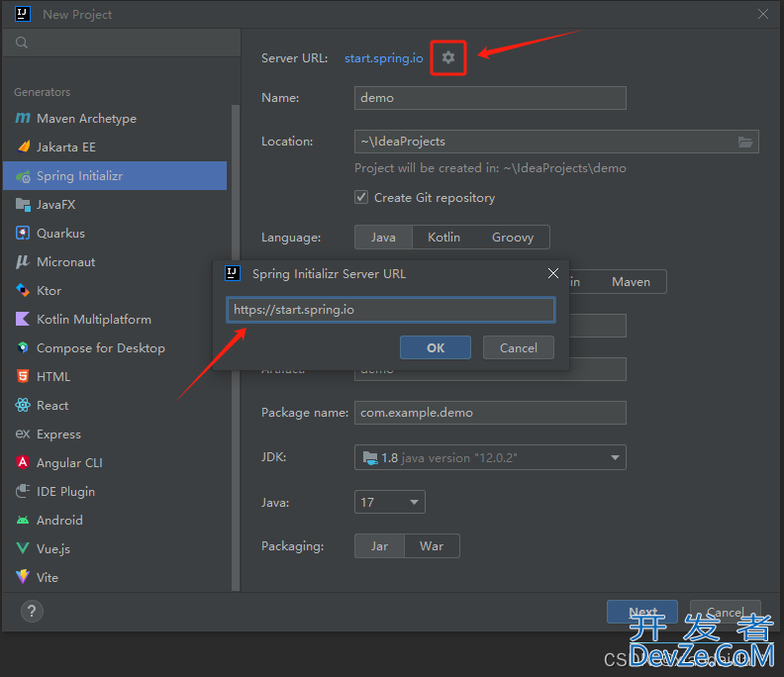Click the search magnifier icon in generators panel
Viewport: 784px width, 677px height.
pos(22,43)
